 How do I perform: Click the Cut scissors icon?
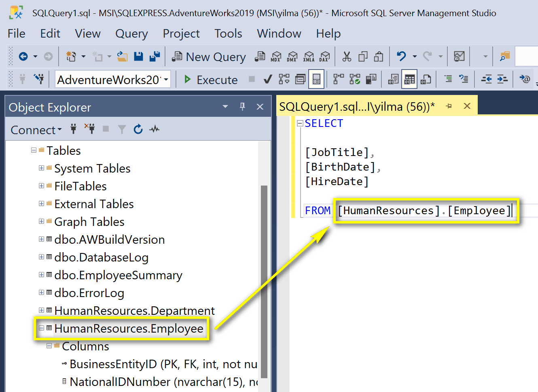pos(347,57)
